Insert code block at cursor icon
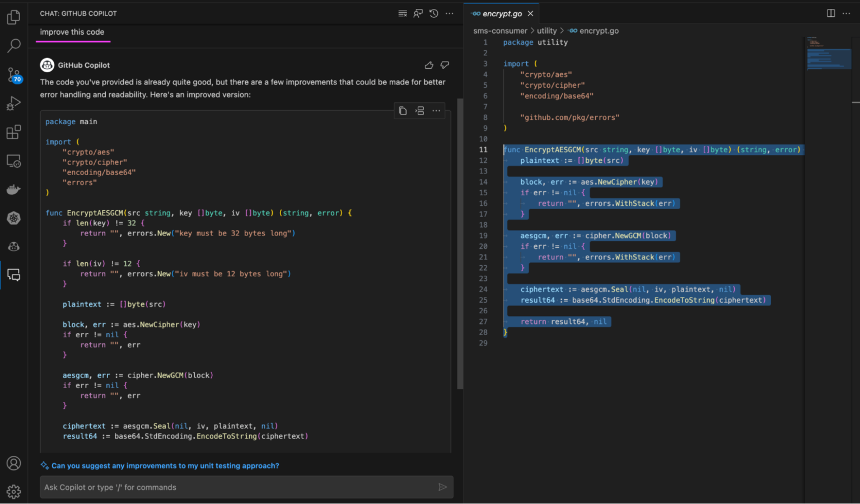The height and width of the screenshot is (504, 860). (419, 111)
